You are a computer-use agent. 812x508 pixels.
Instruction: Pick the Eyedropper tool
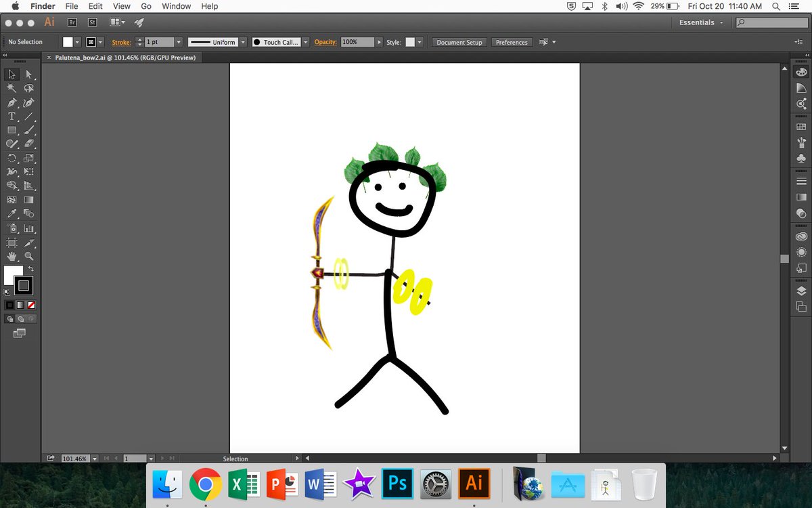tap(12, 214)
